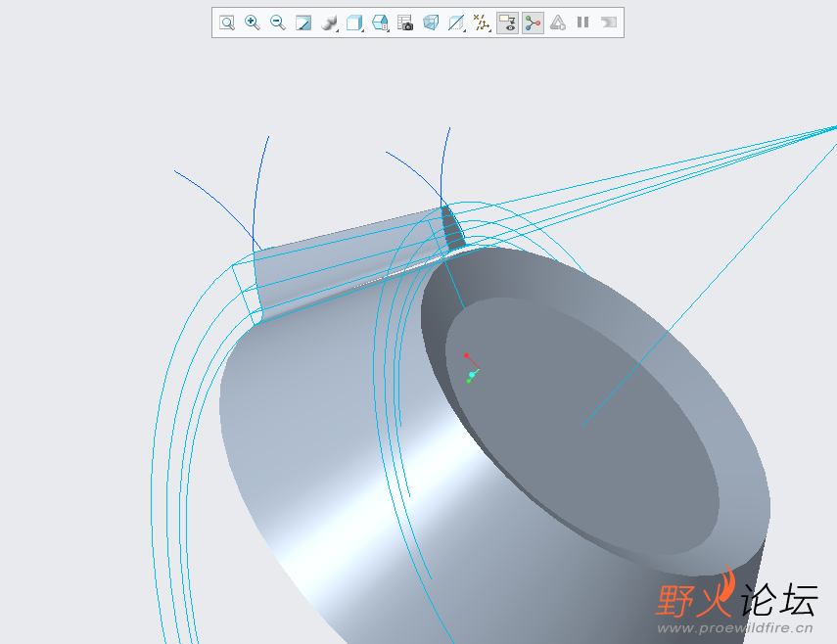The image size is (837, 644).
Task: Open the shaded rendering options
Action: pos(329,23)
